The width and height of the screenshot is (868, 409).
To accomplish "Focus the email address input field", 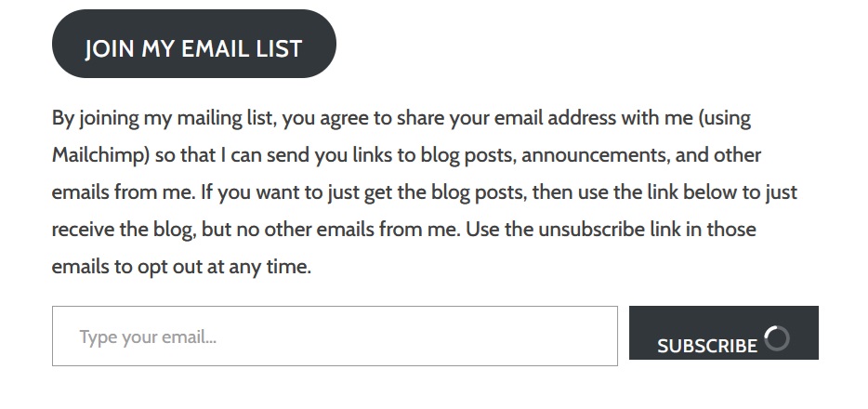I will [x=335, y=336].
